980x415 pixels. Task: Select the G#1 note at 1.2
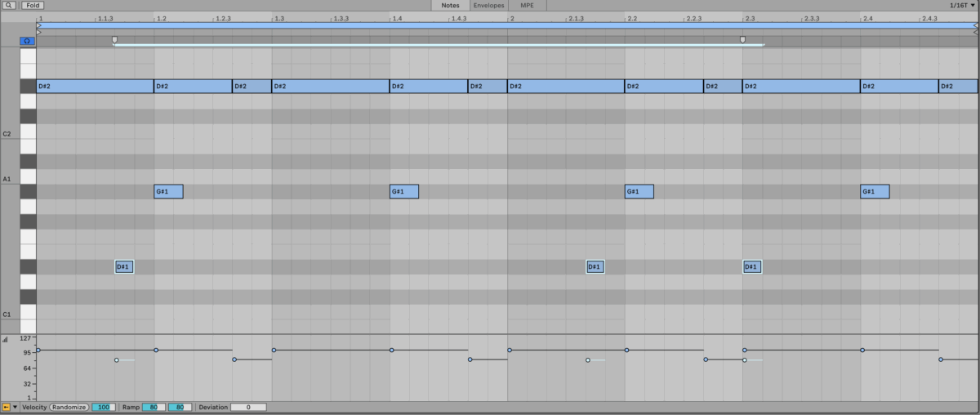tap(168, 191)
